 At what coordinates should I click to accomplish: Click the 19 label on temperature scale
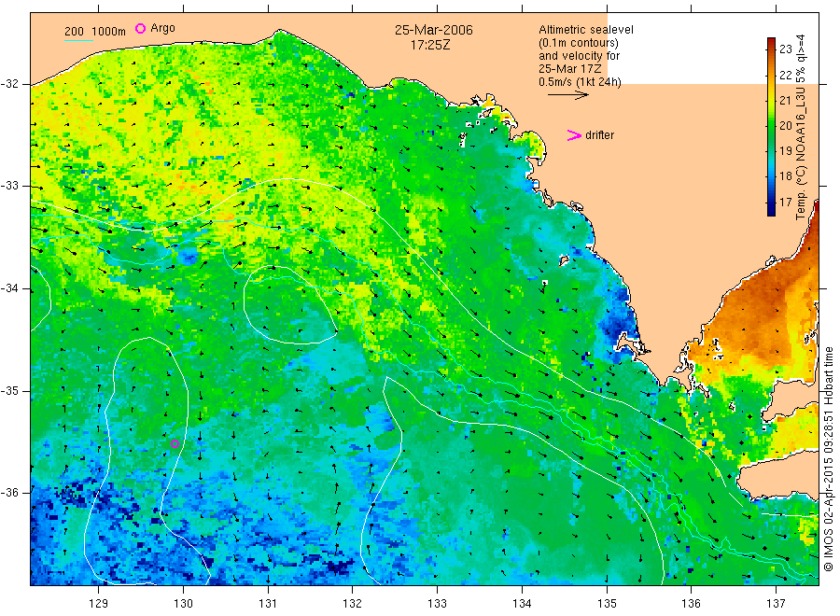[785, 151]
